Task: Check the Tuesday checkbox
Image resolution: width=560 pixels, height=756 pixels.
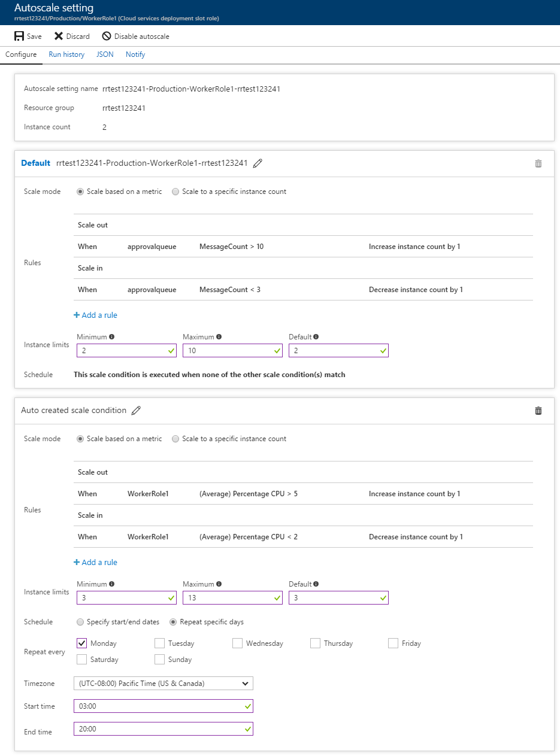Action: click(159, 643)
